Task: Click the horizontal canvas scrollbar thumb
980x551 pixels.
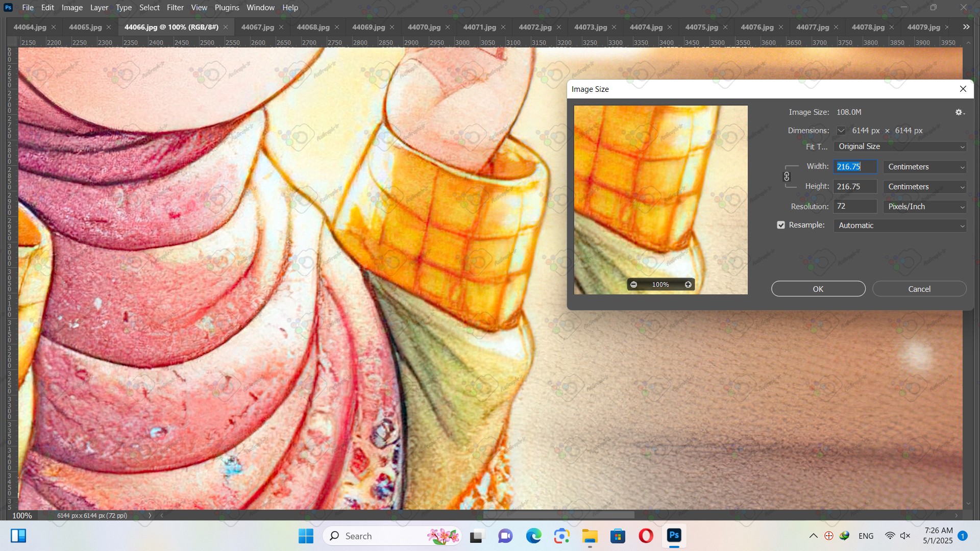Action: click(559, 515)
